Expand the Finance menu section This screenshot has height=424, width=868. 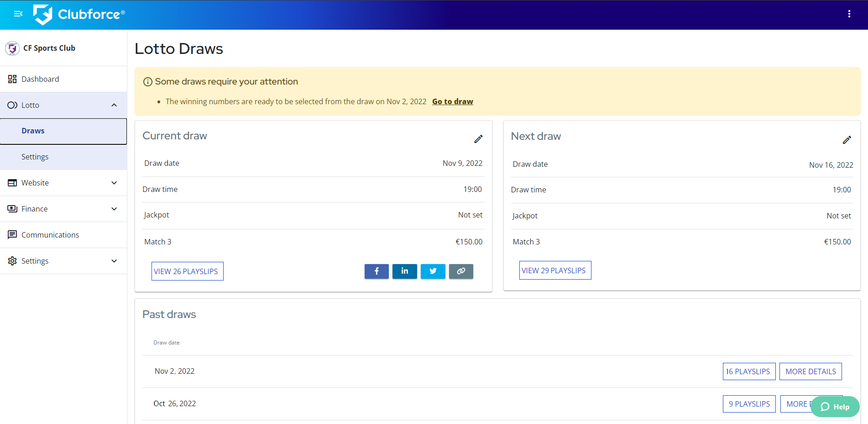pos(114,209)
